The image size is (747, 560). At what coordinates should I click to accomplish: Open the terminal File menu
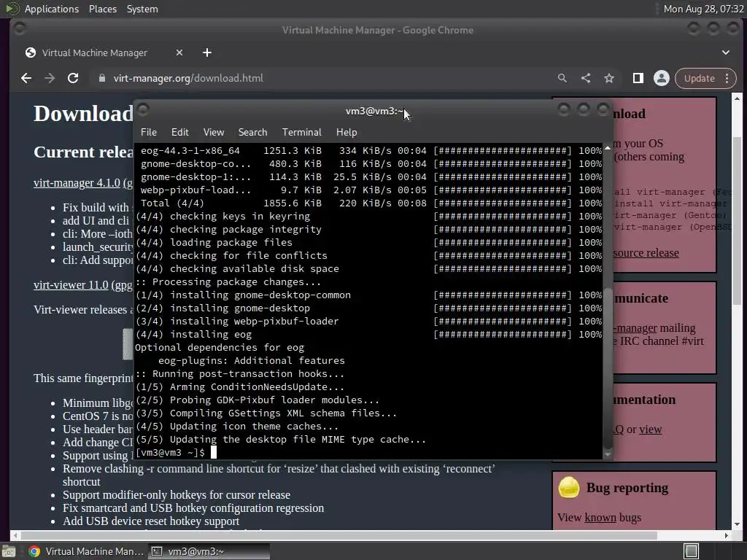coord(149,133)
